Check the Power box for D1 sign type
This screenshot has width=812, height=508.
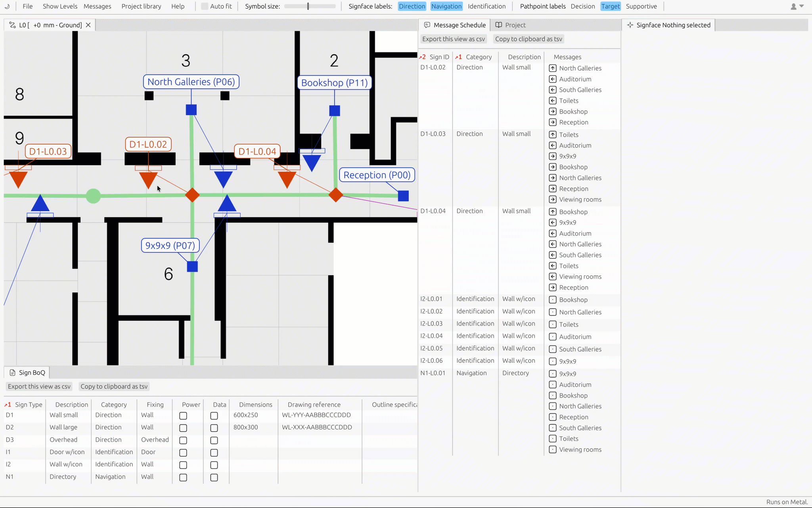(183, 416)
